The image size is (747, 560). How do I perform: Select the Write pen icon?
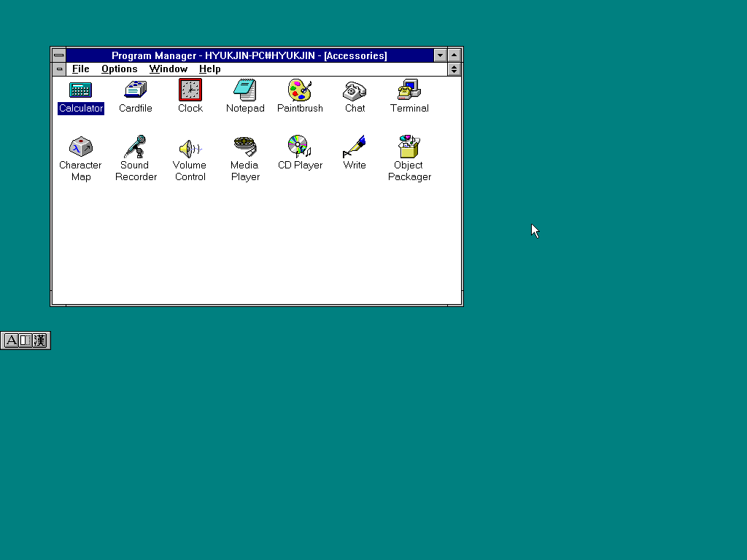355,147
